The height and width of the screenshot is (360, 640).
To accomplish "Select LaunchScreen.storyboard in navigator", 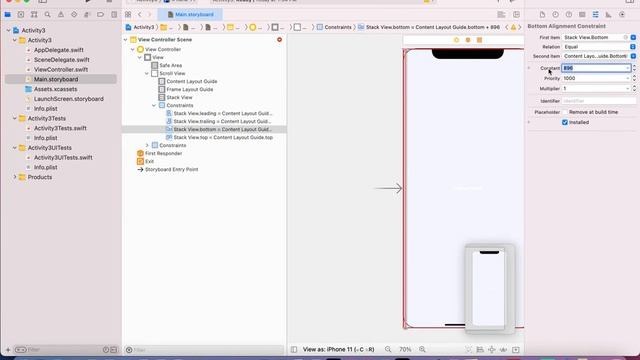I will [x=69, y=99].
